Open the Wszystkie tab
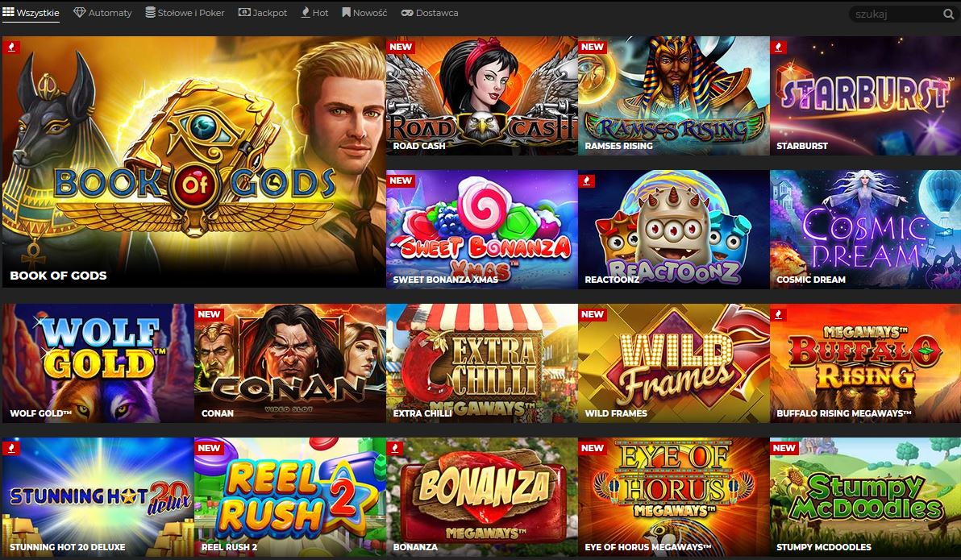This screenshot has height=560, width=961. 31,13
